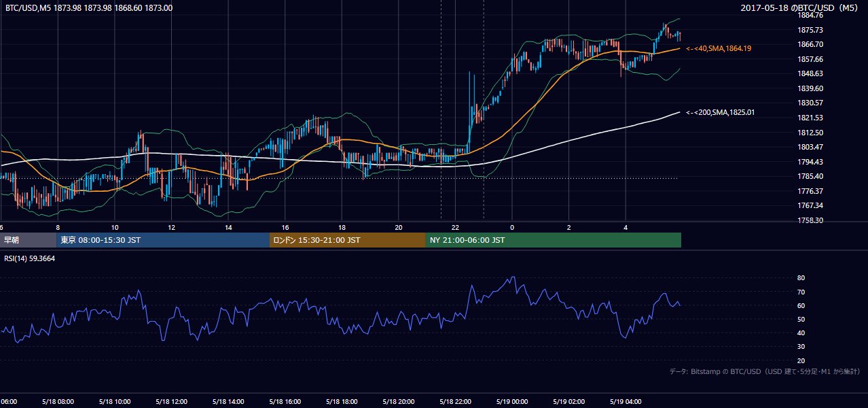
Task: Click RSI axis level 30
Action: pyautogui.click(x=801, y=347)
